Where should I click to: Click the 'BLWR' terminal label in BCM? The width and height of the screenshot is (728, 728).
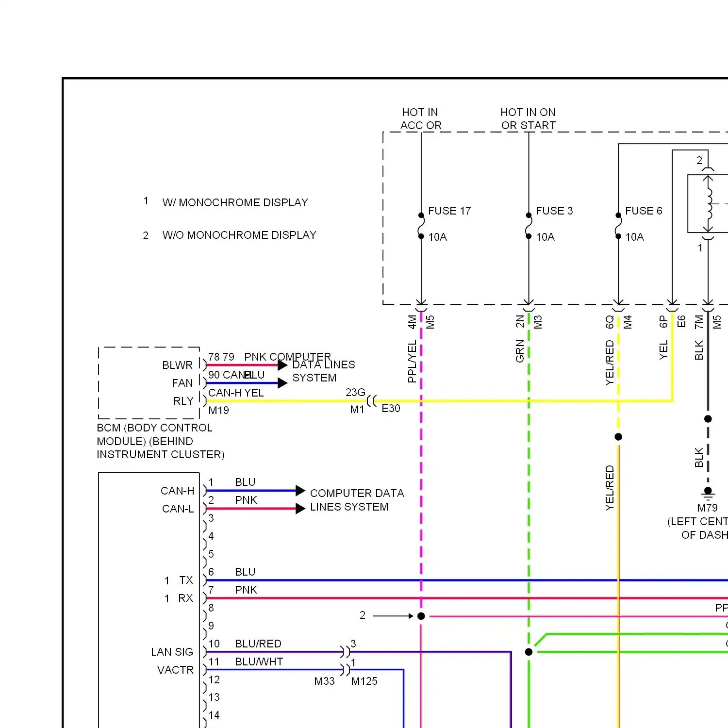[177, 365]
